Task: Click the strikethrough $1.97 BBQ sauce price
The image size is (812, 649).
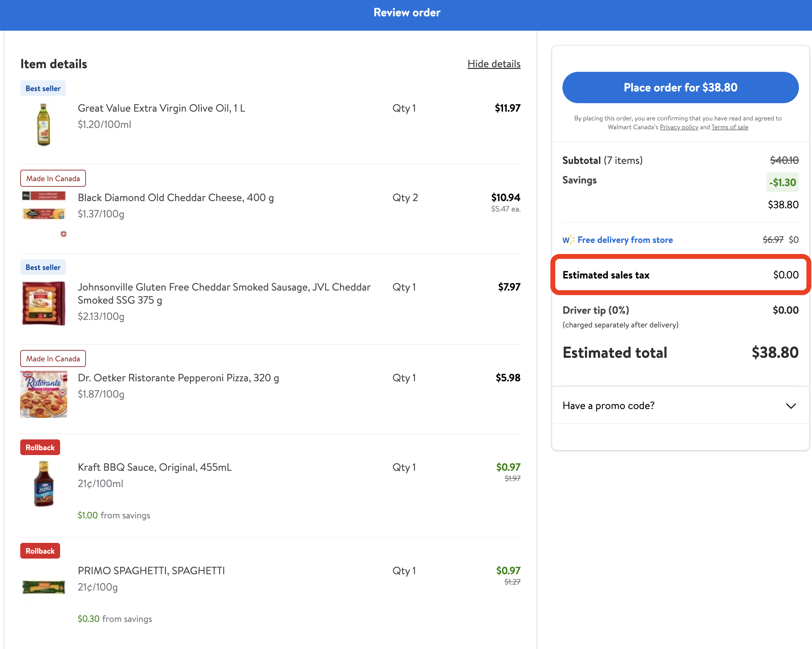Action: [x=512, y=479]
